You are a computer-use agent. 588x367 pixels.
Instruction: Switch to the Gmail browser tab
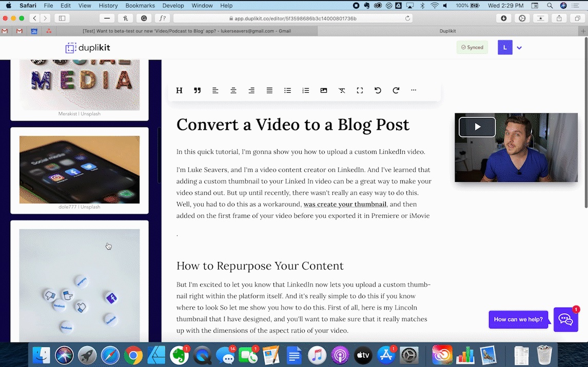pos(179,31)
